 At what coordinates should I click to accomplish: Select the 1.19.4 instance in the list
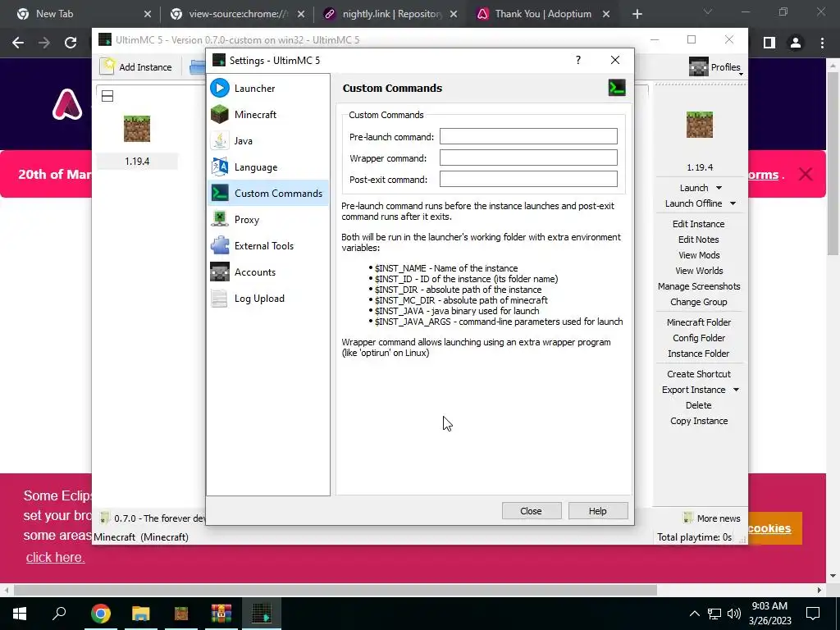pos(137,140)
